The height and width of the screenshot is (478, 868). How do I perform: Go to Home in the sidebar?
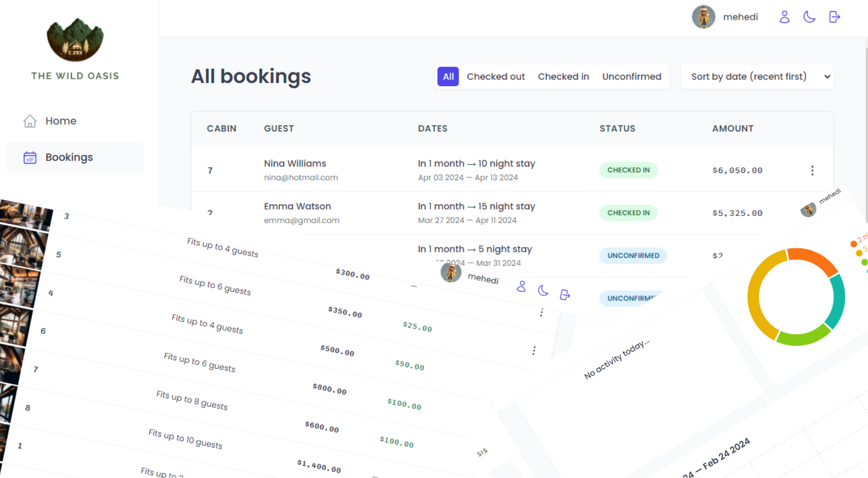(61, 121)
